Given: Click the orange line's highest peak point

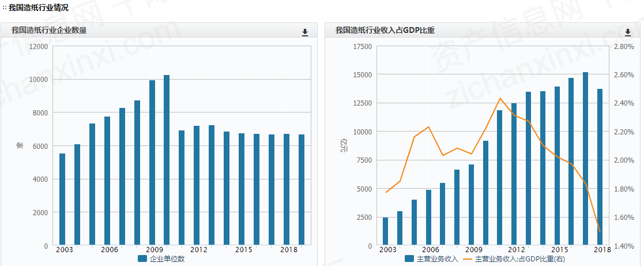Looking at the screenshot, I should [500, 98].
